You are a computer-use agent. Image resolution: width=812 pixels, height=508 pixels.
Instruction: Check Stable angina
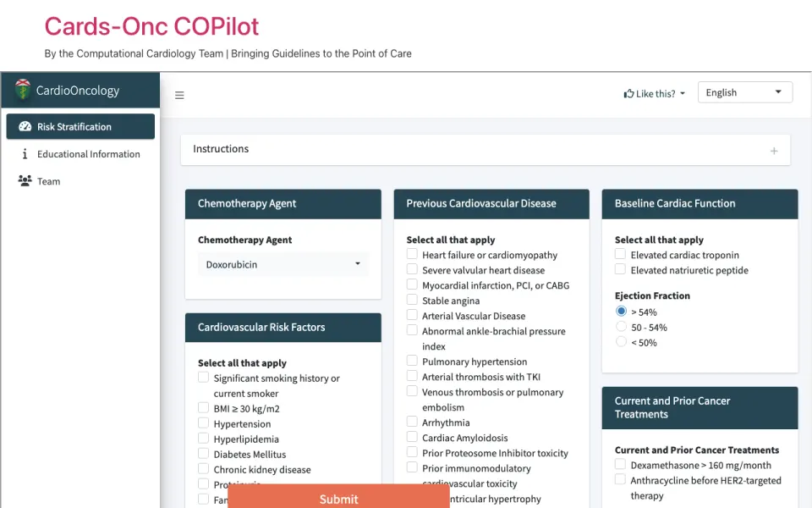(412, 300)
